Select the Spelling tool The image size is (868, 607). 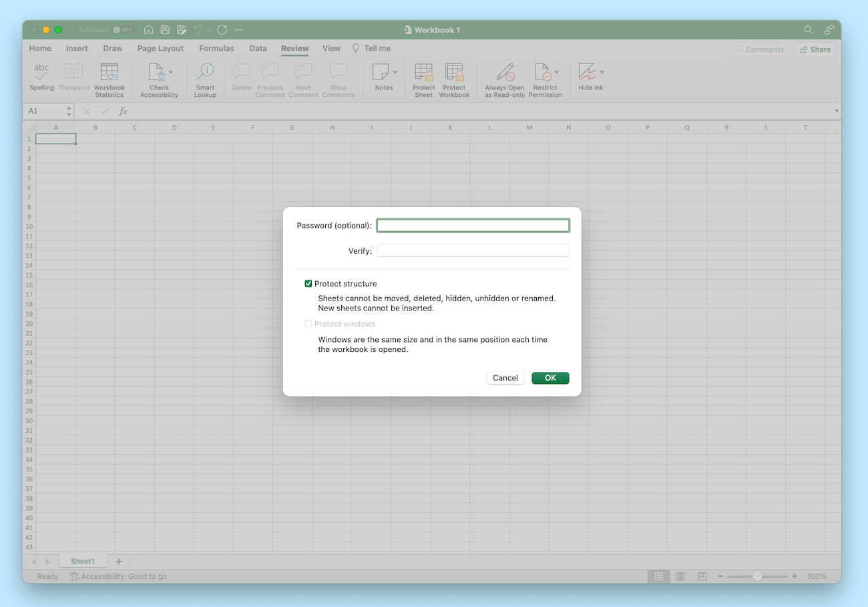41,79
